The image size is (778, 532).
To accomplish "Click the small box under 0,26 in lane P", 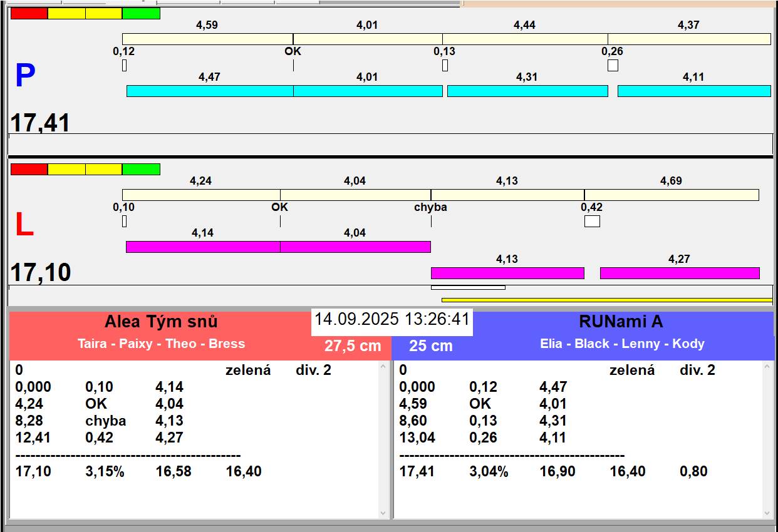I will tap(613, 65).
